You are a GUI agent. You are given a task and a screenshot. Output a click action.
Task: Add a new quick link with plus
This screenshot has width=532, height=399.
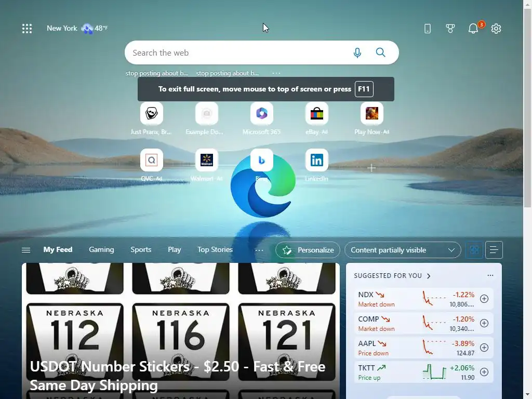(371, 168)
